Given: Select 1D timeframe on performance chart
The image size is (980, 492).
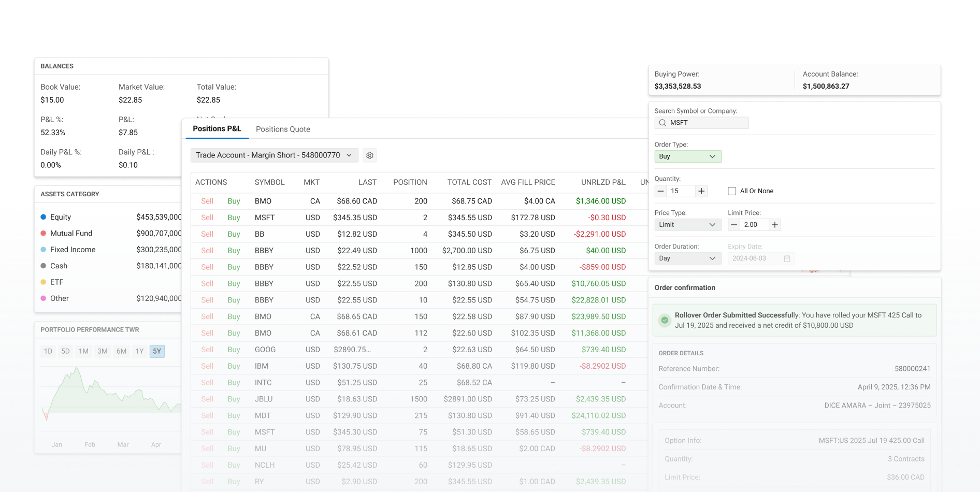Looking at the screenshot, I should coord(48,351).
